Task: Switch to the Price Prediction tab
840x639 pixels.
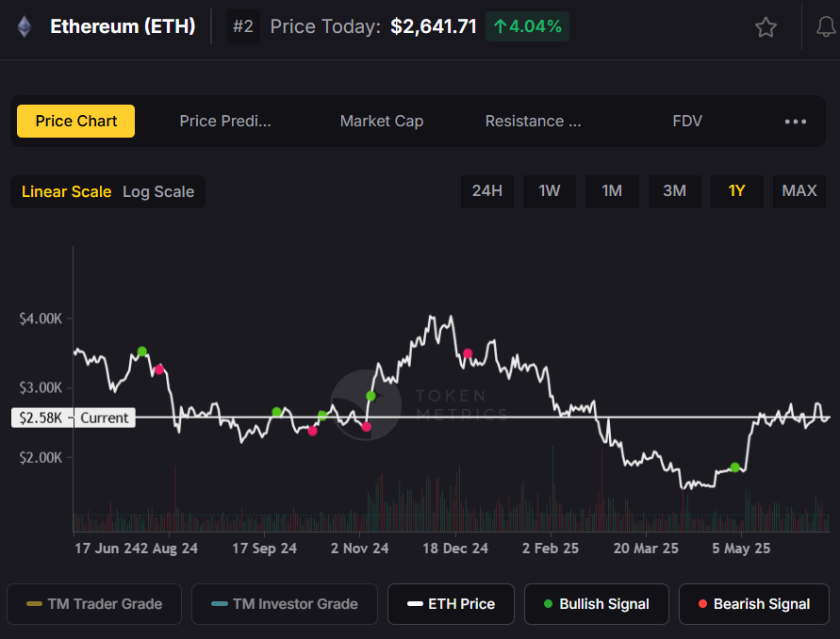Action: (x=225, y=121)
